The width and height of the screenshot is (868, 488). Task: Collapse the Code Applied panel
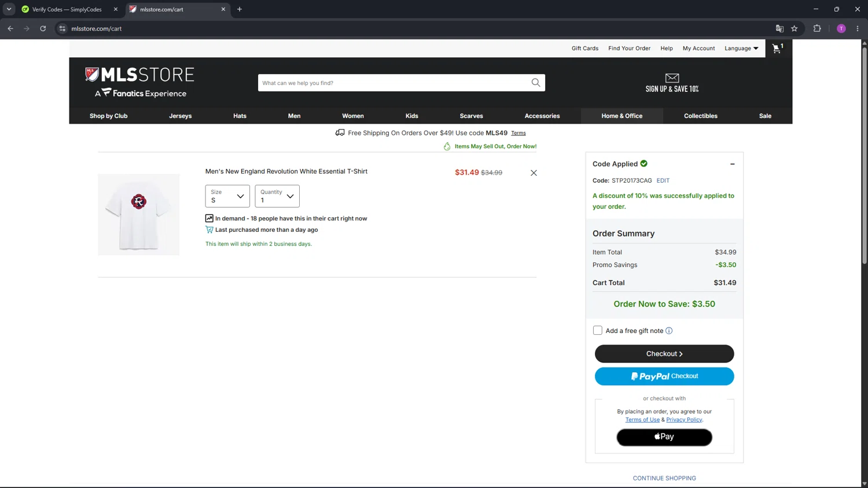(732, 164)
